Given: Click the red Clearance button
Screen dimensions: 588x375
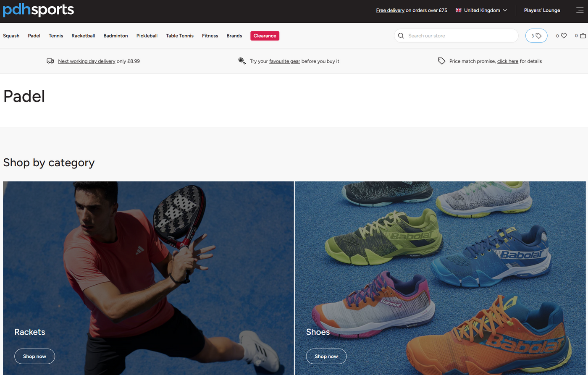Looking at the screenshot, I should (265, 36).
